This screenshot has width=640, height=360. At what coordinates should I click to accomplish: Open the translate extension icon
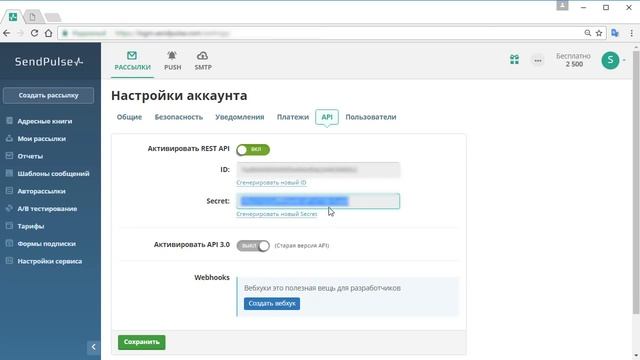click(615, 33)
